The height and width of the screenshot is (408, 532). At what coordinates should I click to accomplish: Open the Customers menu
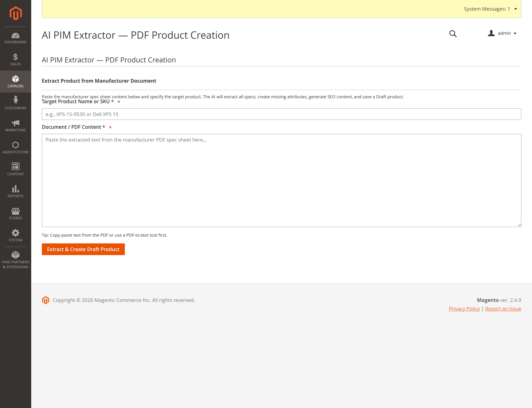point(16,103)
